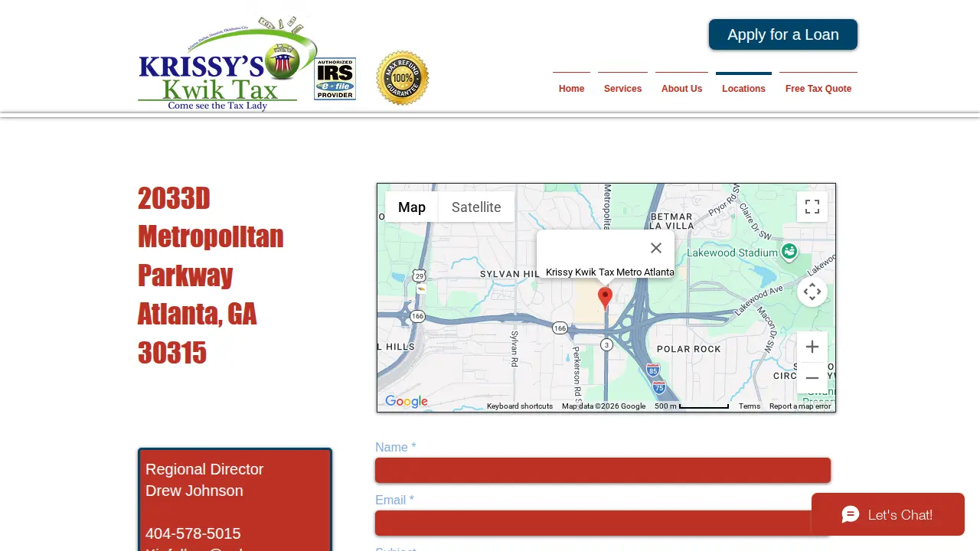The width and height of the screenshot is (980, 551).
Task: Select the standard Map view
Action: click(x=412, y=207)
